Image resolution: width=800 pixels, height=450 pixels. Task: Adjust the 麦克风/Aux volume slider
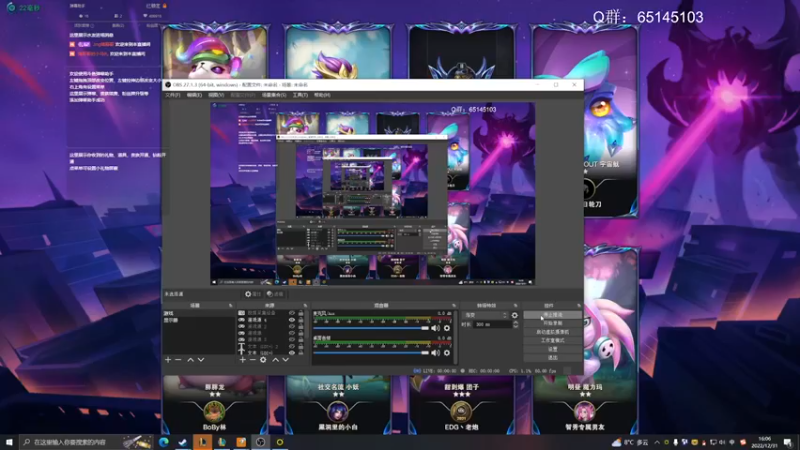371,328
